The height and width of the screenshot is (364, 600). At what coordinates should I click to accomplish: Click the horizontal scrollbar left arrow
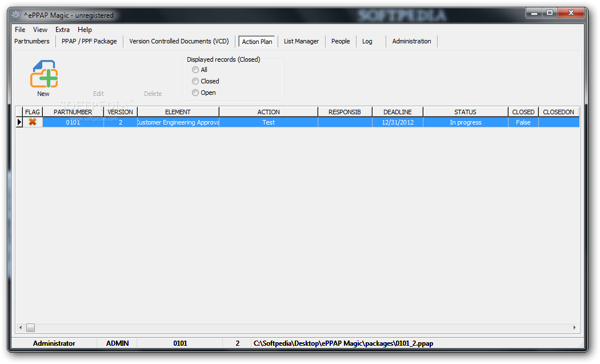21,327
